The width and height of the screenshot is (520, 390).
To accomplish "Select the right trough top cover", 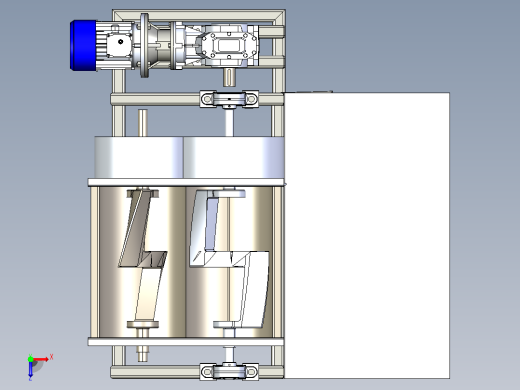I will click(234, 157).
